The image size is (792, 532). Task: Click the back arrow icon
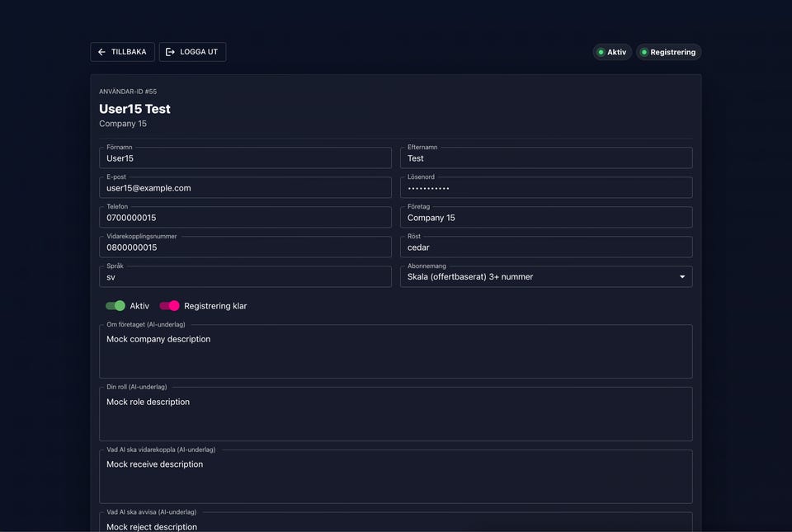tap(102, 52)
